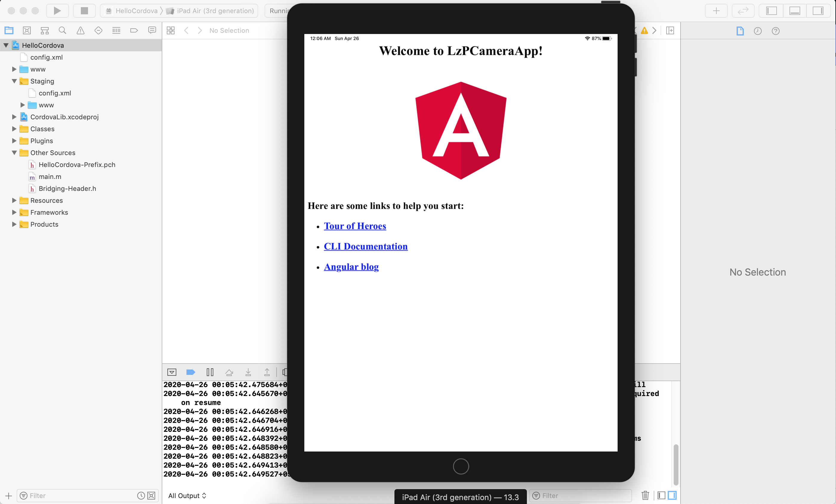
Task: Expand the Products group
Action: coord(14,224)
